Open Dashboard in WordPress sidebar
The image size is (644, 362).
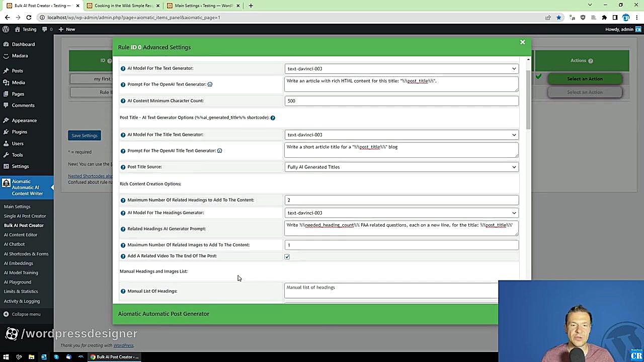coord(23,44)
